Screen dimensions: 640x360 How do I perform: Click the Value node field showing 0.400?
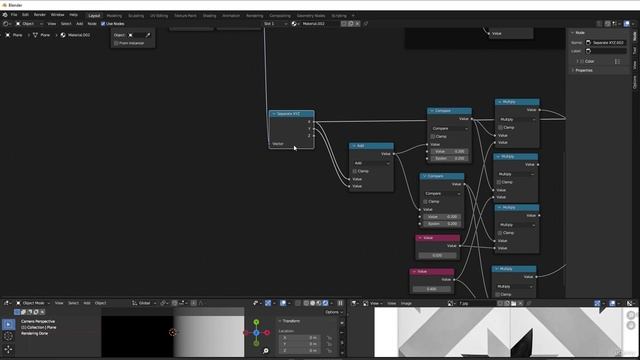click(431, 289)
